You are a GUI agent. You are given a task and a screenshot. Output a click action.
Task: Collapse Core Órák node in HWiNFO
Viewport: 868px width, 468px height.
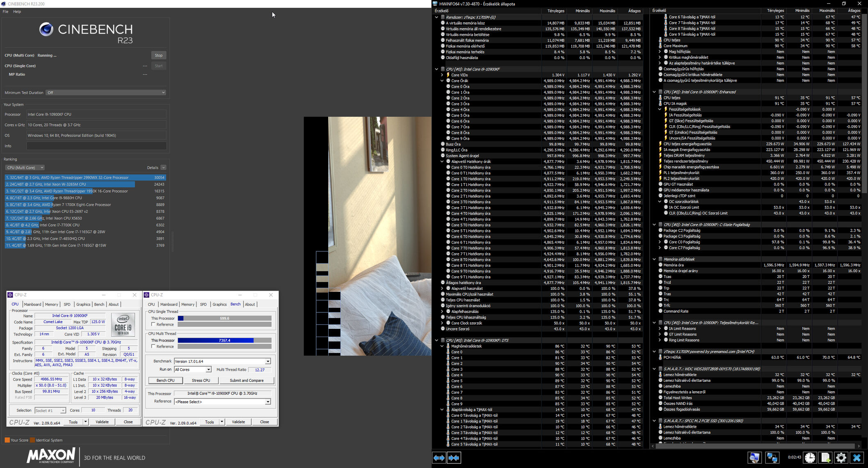[442, 81]
